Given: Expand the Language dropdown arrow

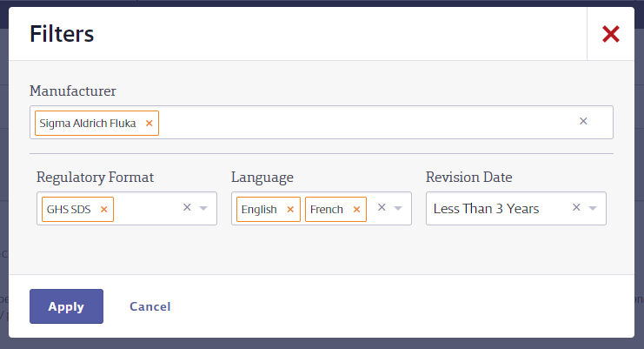Looking at the screenshot, I should pos(398,208).
